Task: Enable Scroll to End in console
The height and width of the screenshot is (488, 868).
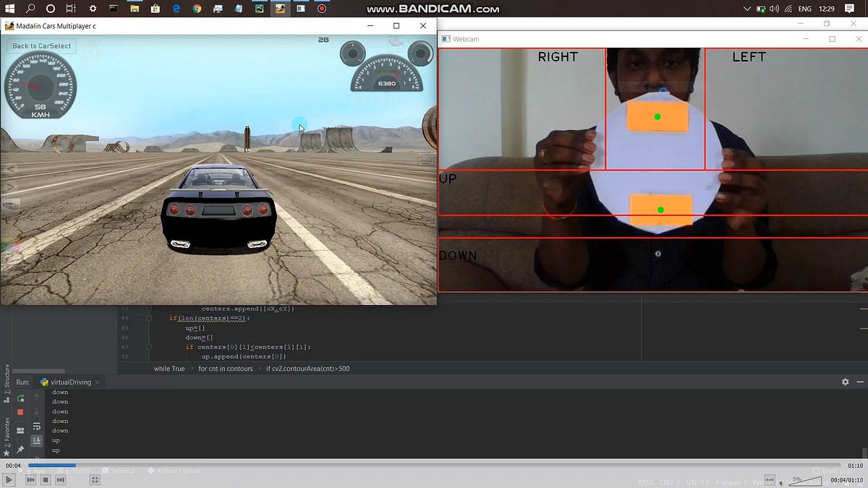Action: 36,440
